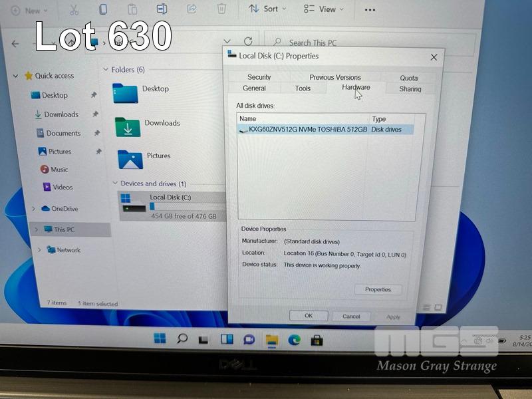
Task: Switch to the General tab
Action: click(254, 88)
